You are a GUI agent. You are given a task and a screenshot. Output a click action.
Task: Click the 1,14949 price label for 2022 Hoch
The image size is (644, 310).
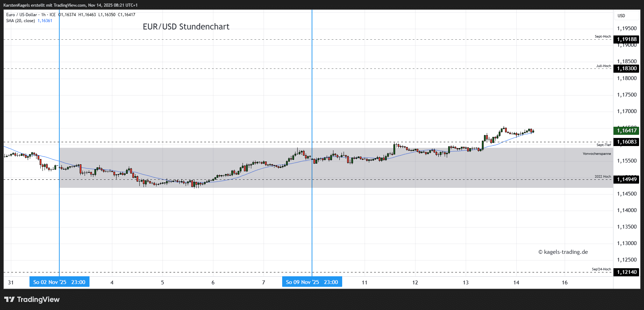coord(626,179)
